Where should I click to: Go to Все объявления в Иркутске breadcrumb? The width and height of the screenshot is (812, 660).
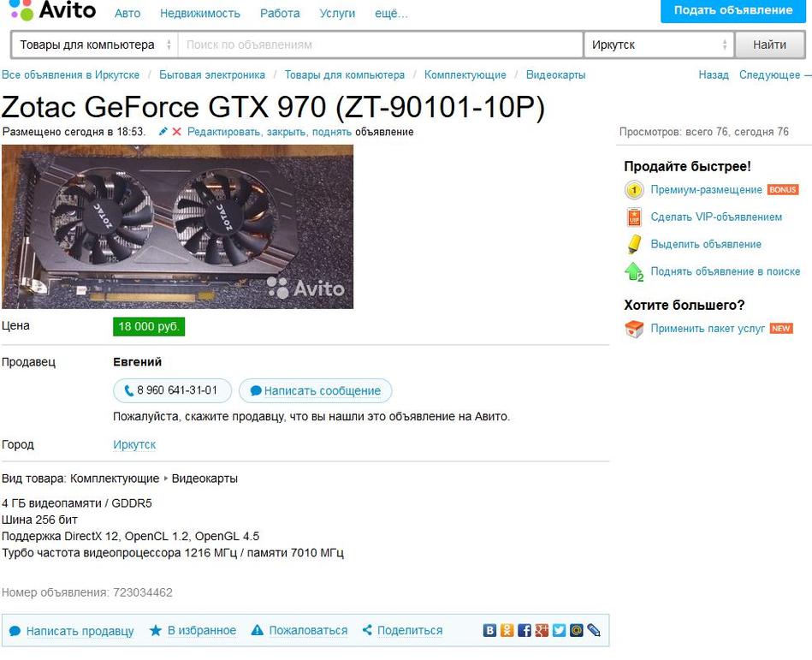(70, 75)
